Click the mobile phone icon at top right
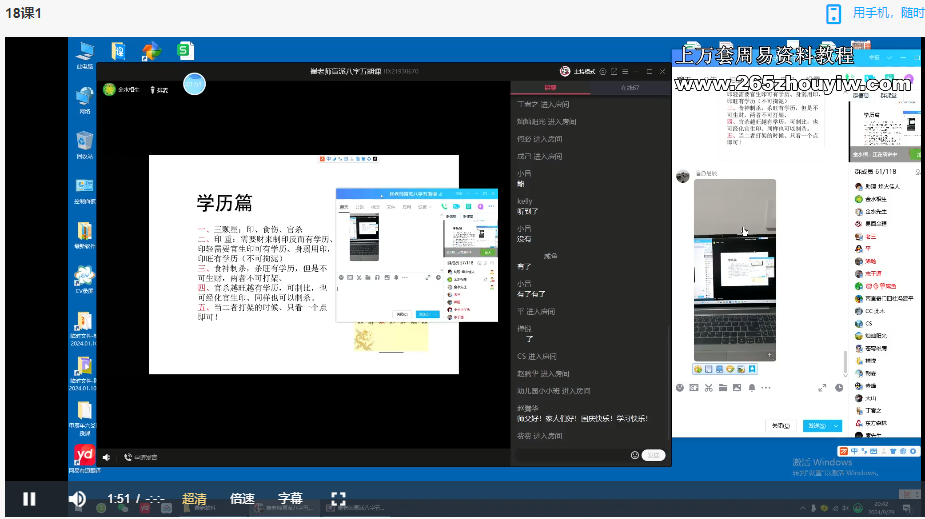The image size is (925, 519). [833, 13]
